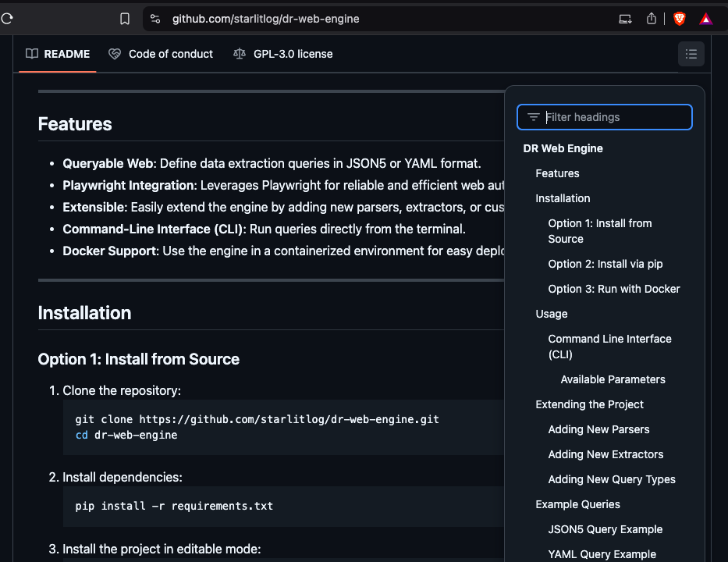Click the cd dr-web-engine command line
The image size is (728, 562).
point(126,436)
